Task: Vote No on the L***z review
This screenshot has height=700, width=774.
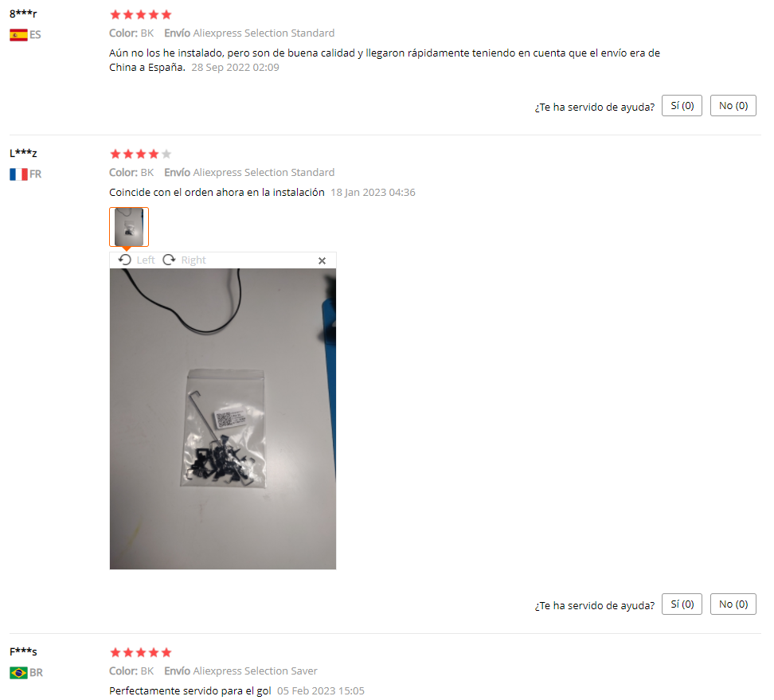Action: point(733,604)
